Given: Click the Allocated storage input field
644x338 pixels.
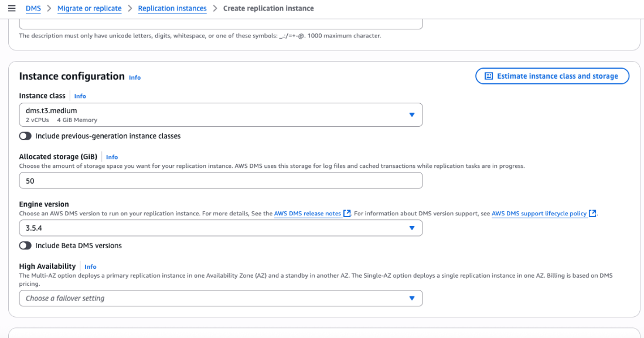Looking at the screenshot, I should click(220, 181).
